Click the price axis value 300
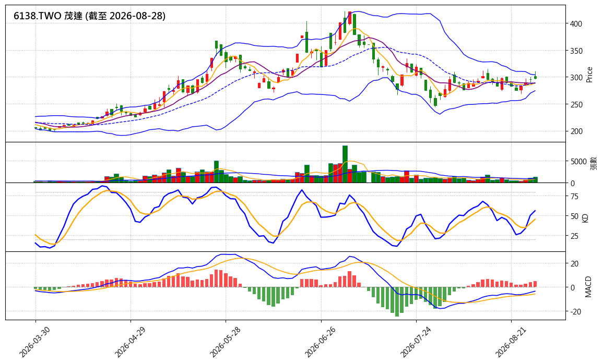The height and width of the screenshot is (364, 603). (576, 78)
